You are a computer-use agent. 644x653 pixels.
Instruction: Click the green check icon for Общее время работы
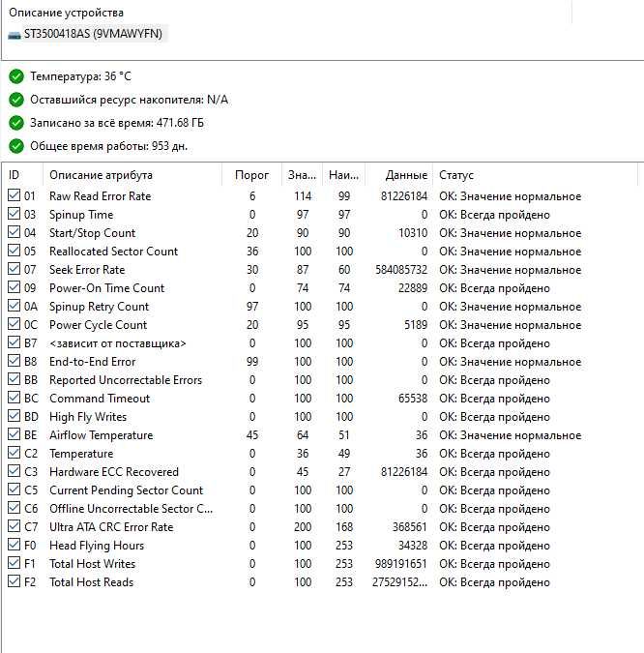(16, 146)
